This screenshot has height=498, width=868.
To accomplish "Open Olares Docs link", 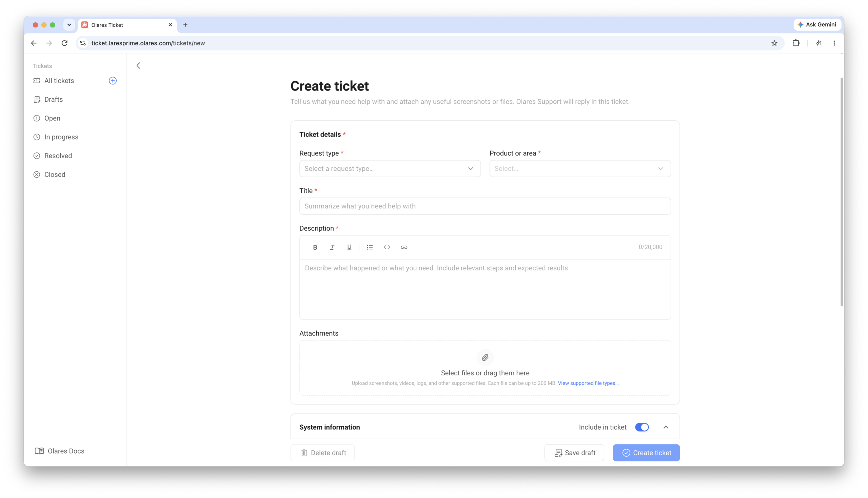I will click(60, 451).
